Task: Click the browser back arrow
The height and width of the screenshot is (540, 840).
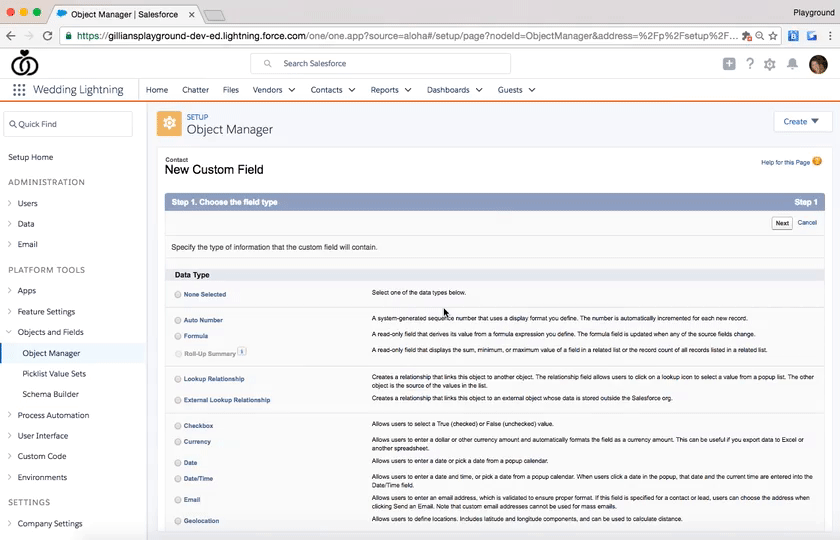Action: [11, 36]
